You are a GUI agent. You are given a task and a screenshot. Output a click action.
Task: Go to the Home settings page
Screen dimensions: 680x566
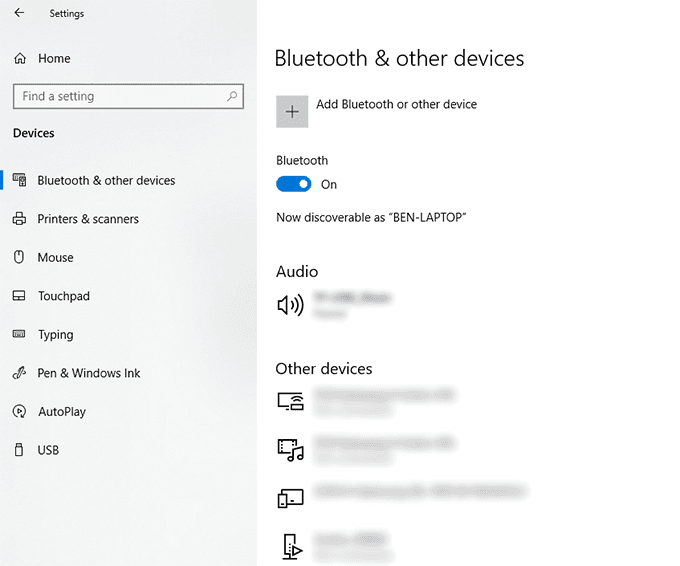point(54,59)
